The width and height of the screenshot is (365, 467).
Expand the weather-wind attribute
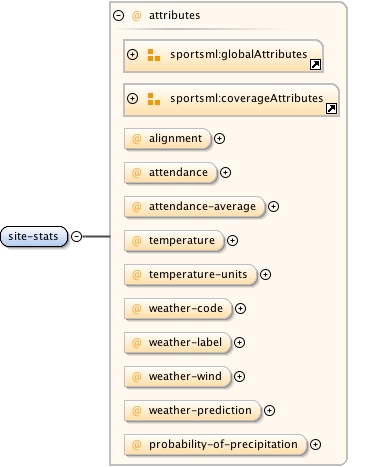[239, 376]
